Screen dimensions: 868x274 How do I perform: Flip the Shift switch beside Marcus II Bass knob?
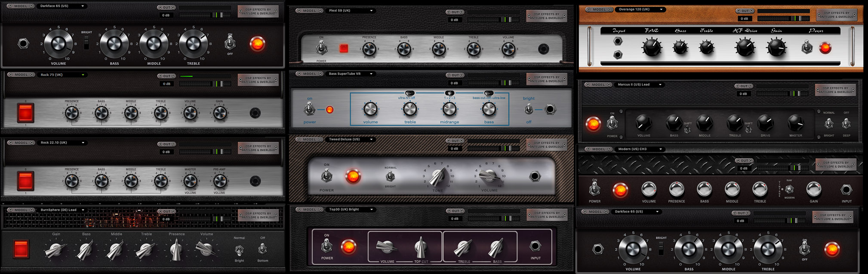click(x=687, y=129)
